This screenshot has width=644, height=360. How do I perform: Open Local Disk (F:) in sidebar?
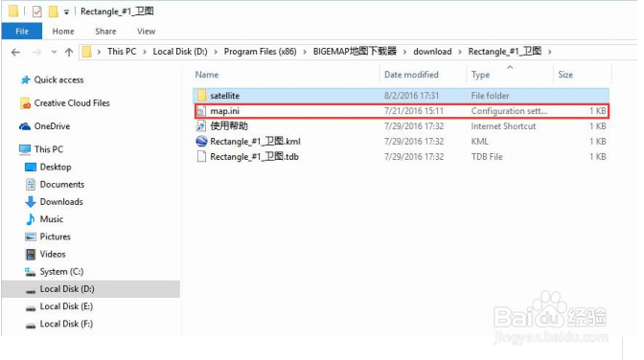coord(66,324)
